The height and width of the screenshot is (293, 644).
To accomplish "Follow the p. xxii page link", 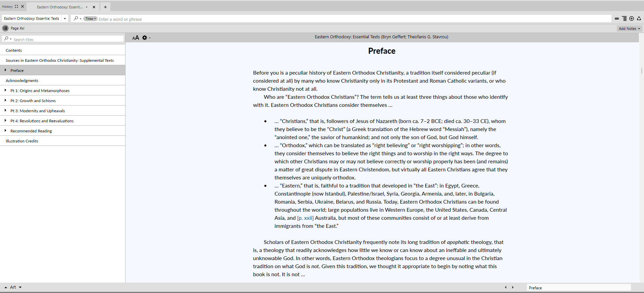I will point(305,218).
